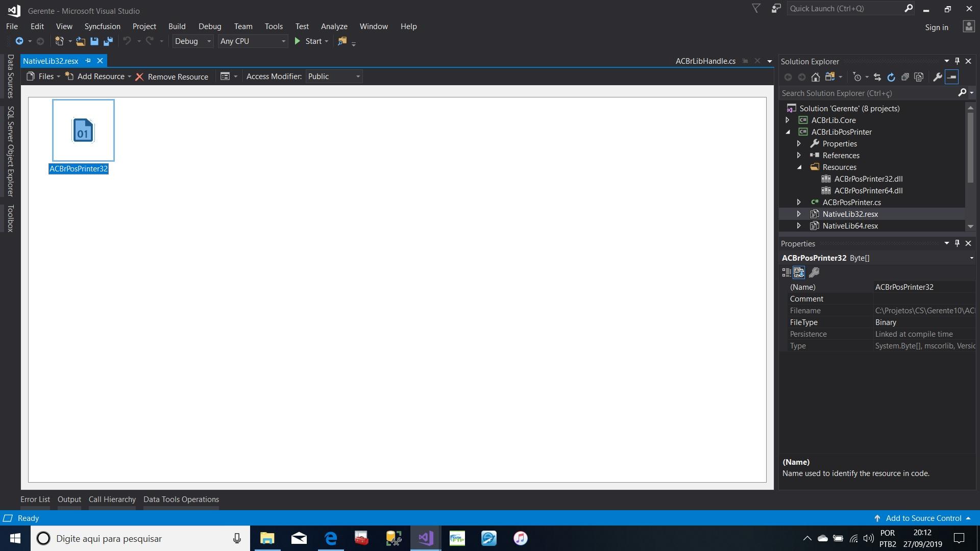
Task: Open the File menu
Action: pos(12,27)
